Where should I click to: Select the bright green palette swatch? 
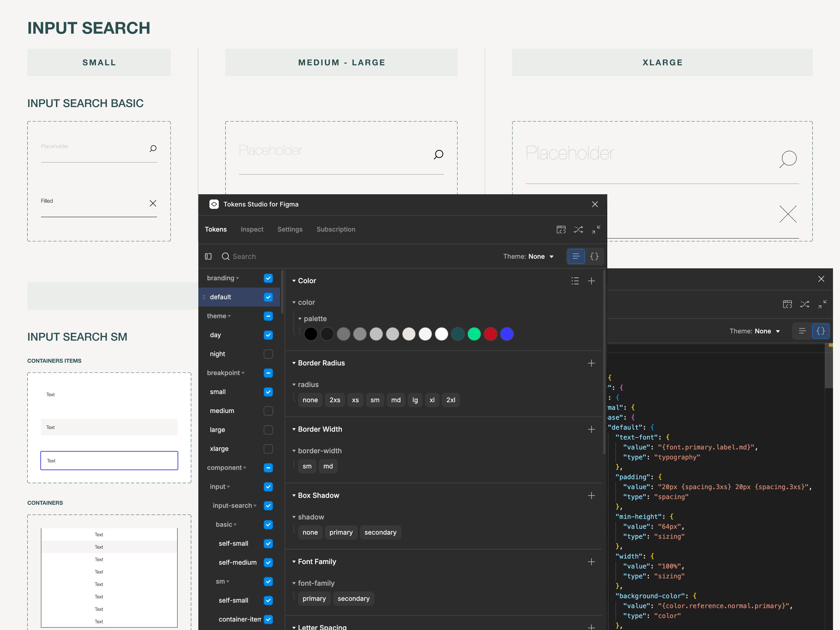474,334
